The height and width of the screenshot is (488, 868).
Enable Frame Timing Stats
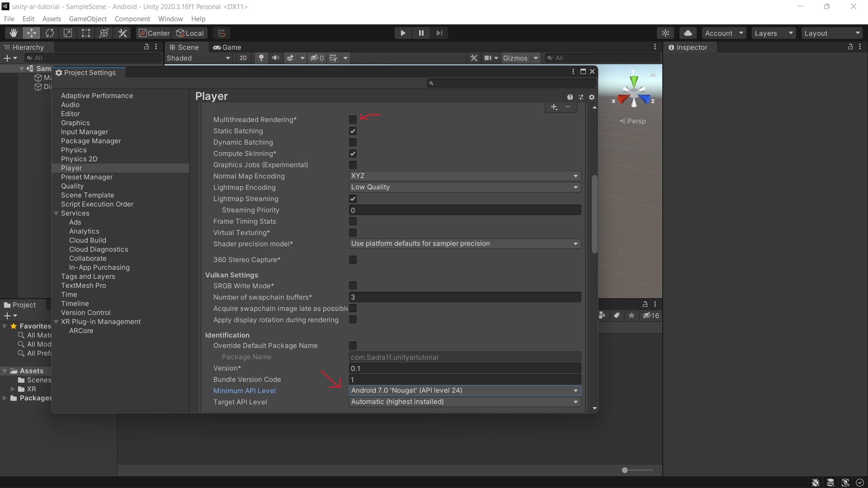tap(353, 221)
